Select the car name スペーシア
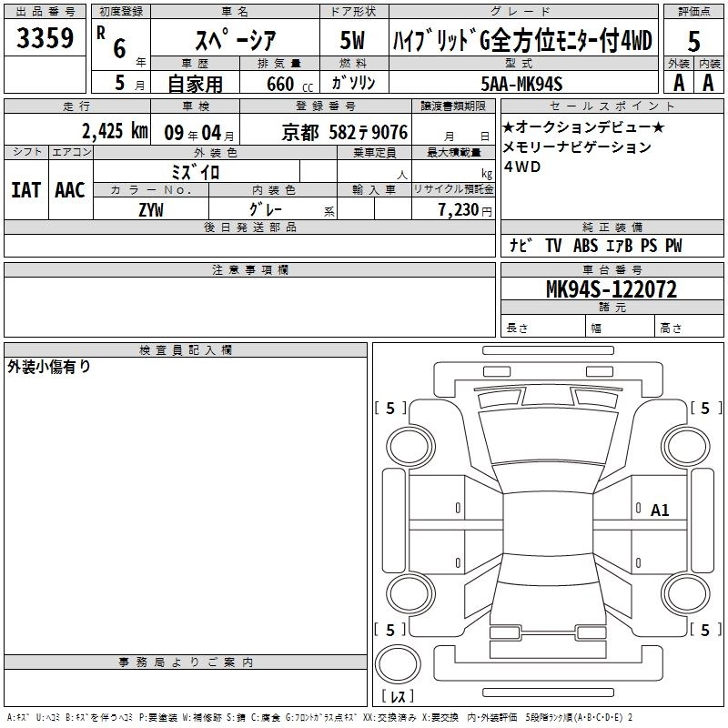The height and width of the screenshot is (728, 728). coord(236,40)
